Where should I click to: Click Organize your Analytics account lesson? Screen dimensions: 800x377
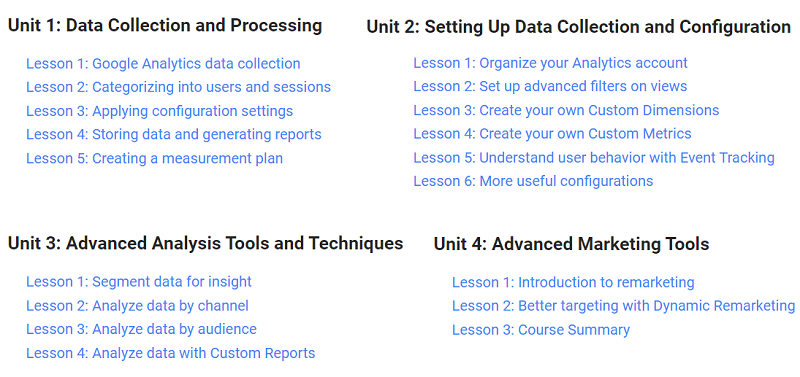pos(551,63)
